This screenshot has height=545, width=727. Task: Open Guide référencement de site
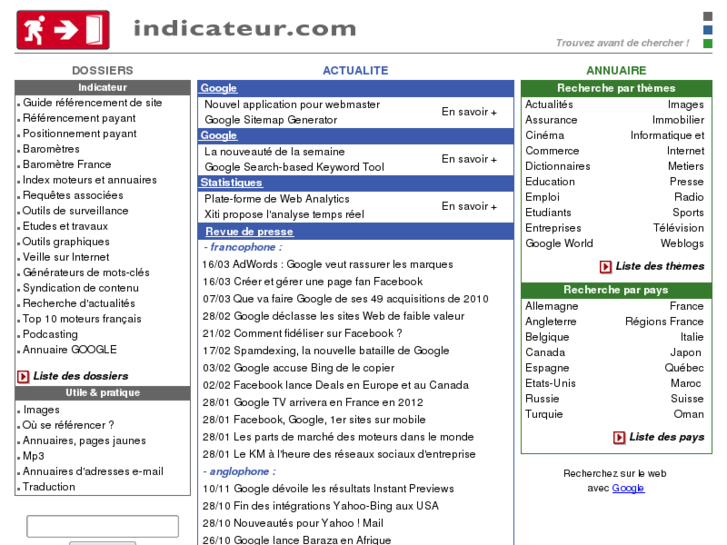(x=92, y=103)
